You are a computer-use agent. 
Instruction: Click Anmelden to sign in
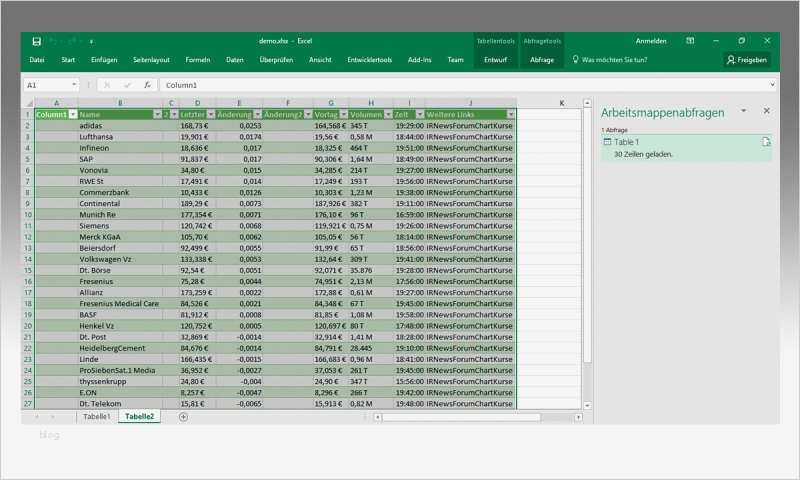pyautogui.click(x=651, y=41)
